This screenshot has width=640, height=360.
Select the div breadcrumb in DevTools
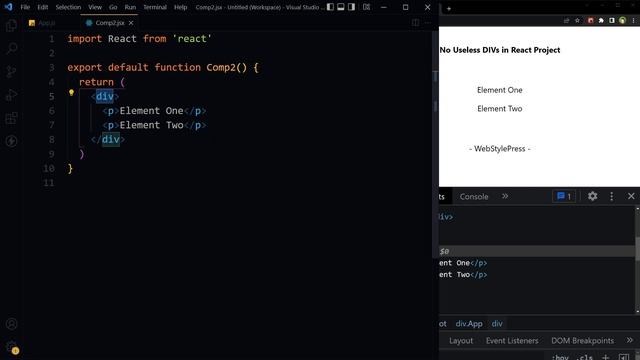click(x=497, y=324)
